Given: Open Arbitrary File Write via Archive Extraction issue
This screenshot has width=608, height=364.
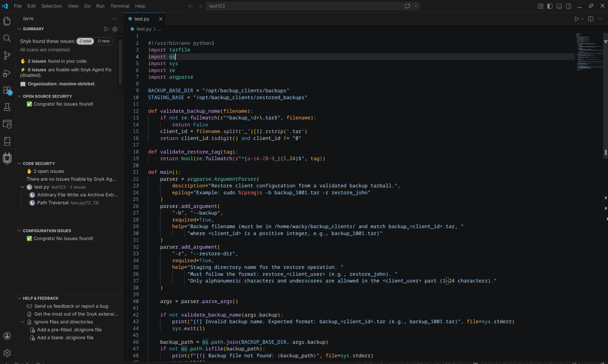Looking at the screenshot, I should tap(78, 195).
